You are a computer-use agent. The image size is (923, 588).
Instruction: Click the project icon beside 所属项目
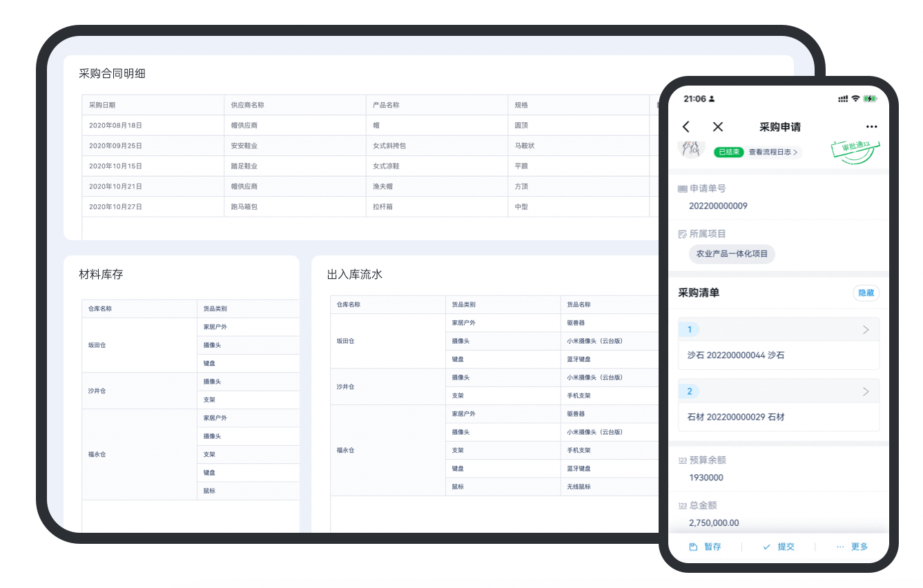tap(682, 234)
